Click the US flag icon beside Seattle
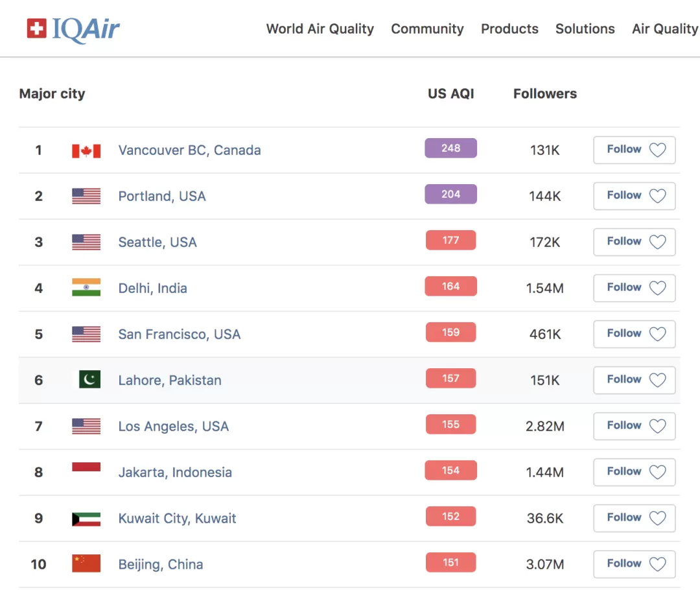Screen dimensions: 700x590 pos(86,242)
